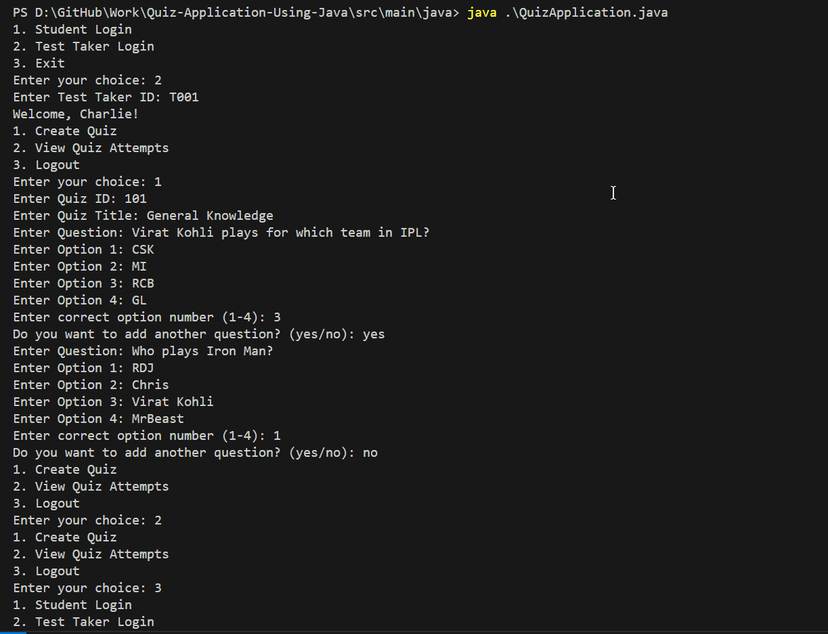
Task: Click the 'Option 3: RCB' line
Action: click(x=83, y=283)
